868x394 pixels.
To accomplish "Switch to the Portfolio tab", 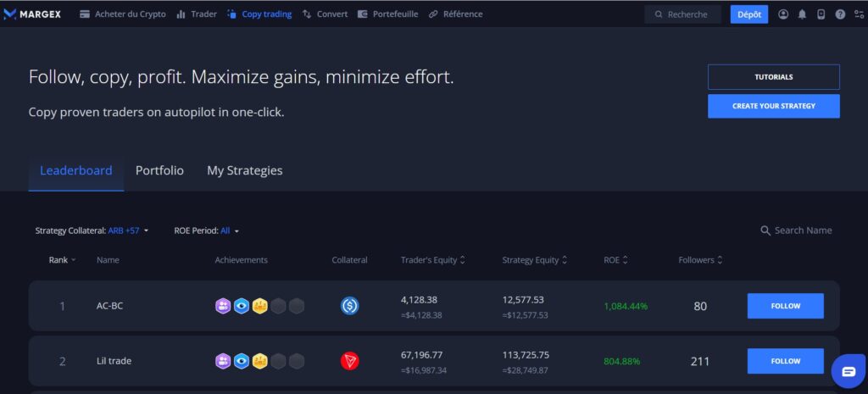I will click(x=159, y=170).
